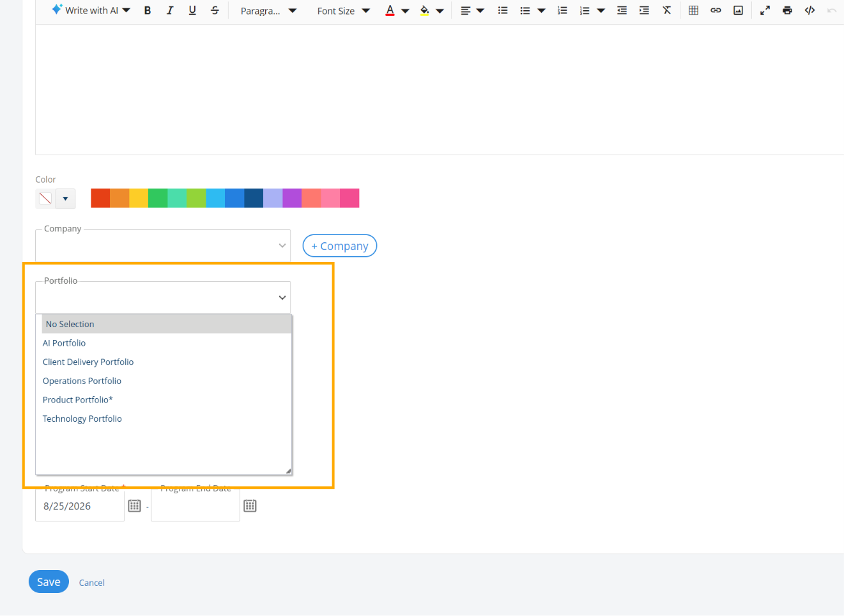Apply the yellow background highlight color

[424, 10]
